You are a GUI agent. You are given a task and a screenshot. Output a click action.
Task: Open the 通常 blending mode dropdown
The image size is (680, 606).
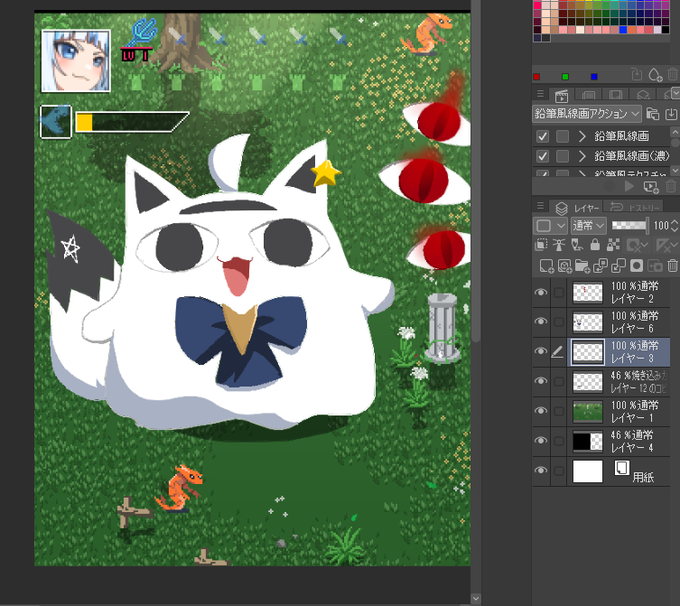tap(588, 226)
